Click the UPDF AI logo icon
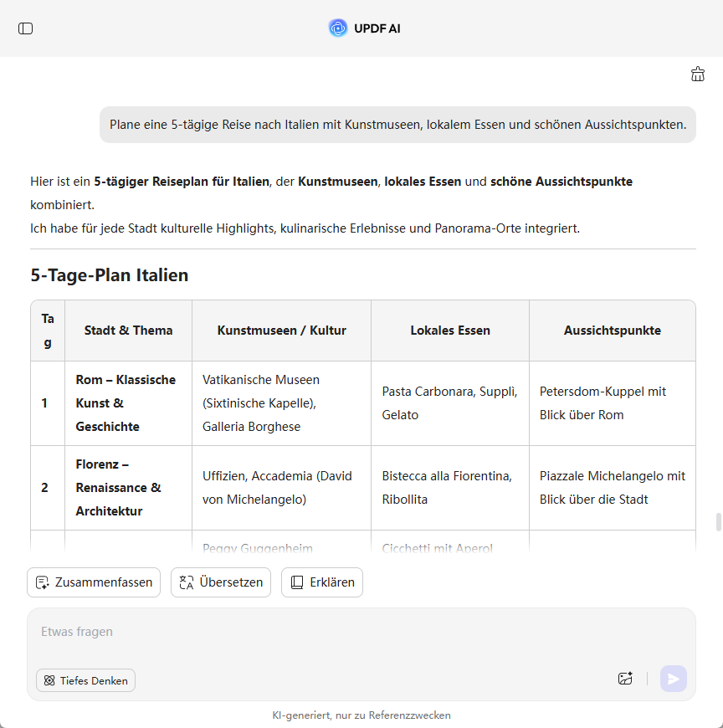This screenshot has width=723, height=728. click(x=338, y=28)
